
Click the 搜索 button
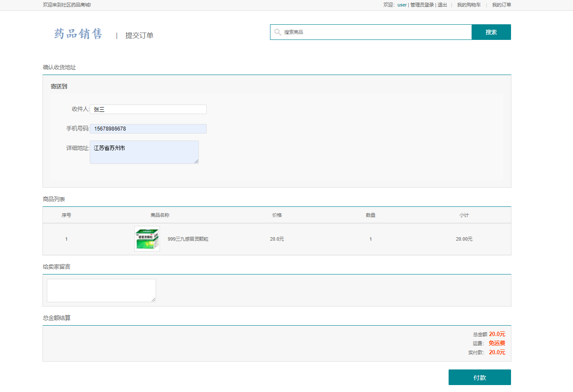tap(491, 32)
